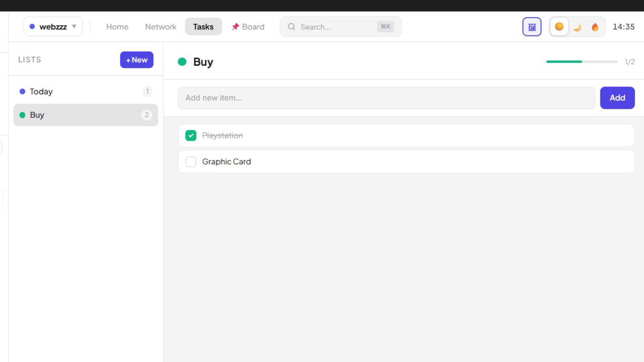Click the Buy list title heading
Screen dimensions: 644x362
(203, 62)
